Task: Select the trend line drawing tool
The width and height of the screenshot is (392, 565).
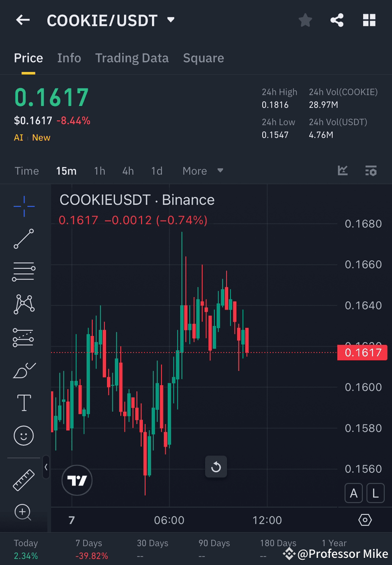Action: click(x=24, y=239)
